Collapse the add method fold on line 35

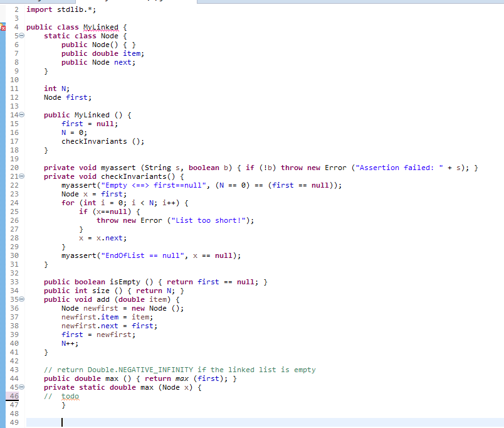21,299
